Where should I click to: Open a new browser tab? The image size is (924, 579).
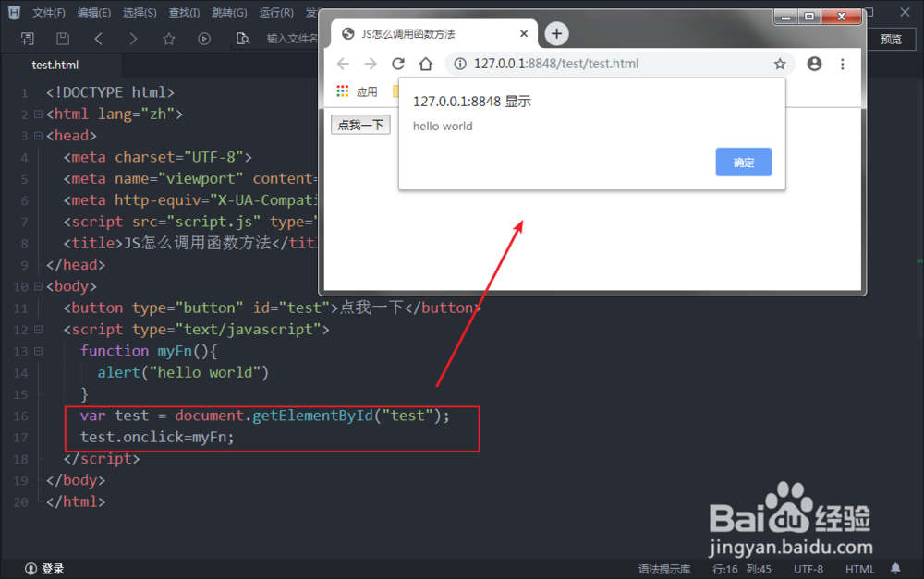(x=556, y=33)
